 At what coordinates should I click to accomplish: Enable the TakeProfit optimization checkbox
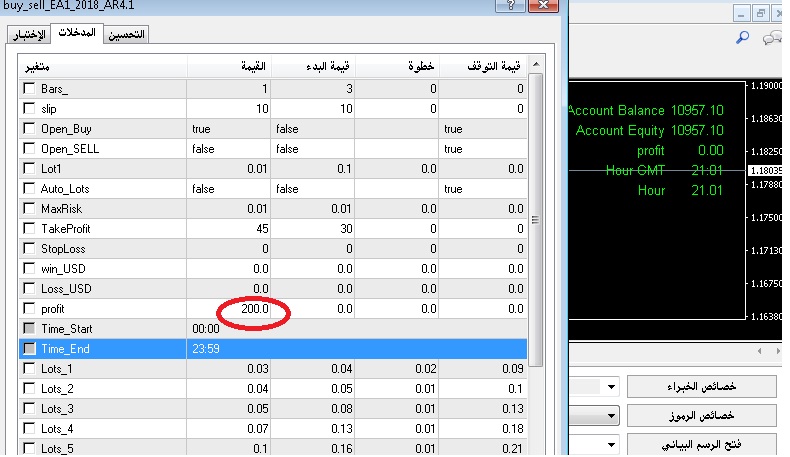29,228
